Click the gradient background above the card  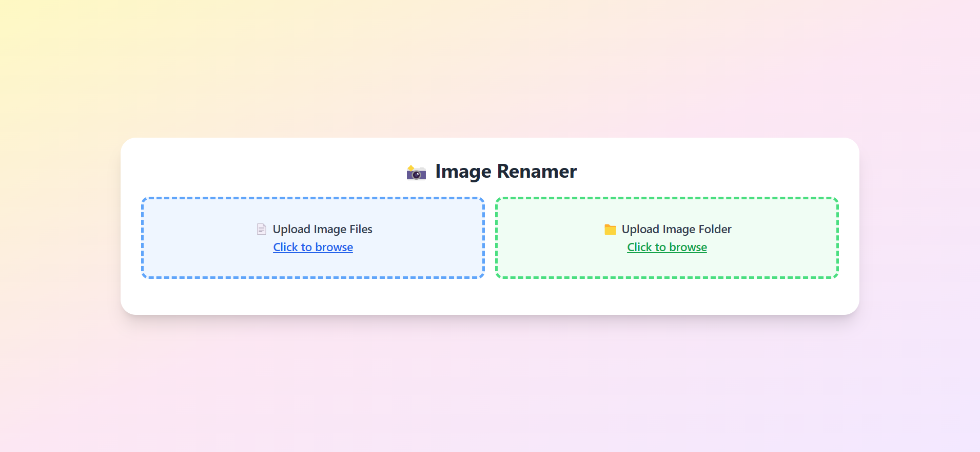[x=490, y=67]
